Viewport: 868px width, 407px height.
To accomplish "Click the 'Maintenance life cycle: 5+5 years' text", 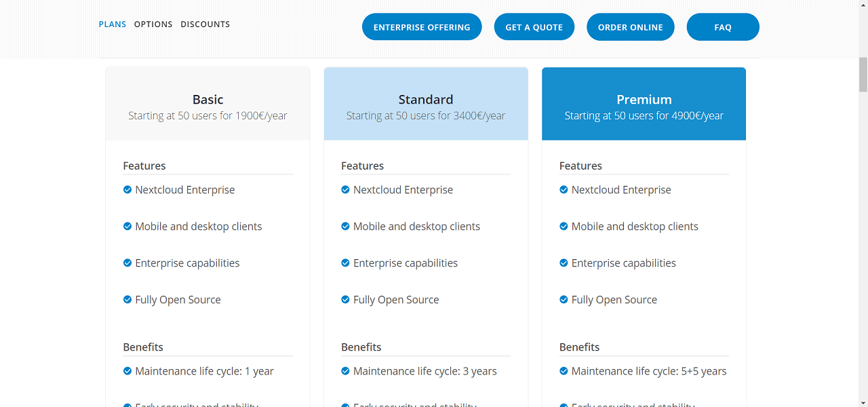I will click(x=649, y=371).
